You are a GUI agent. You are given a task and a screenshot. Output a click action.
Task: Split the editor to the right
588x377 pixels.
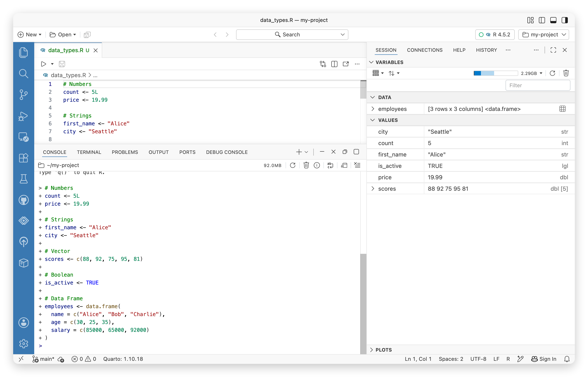(334, 64)
